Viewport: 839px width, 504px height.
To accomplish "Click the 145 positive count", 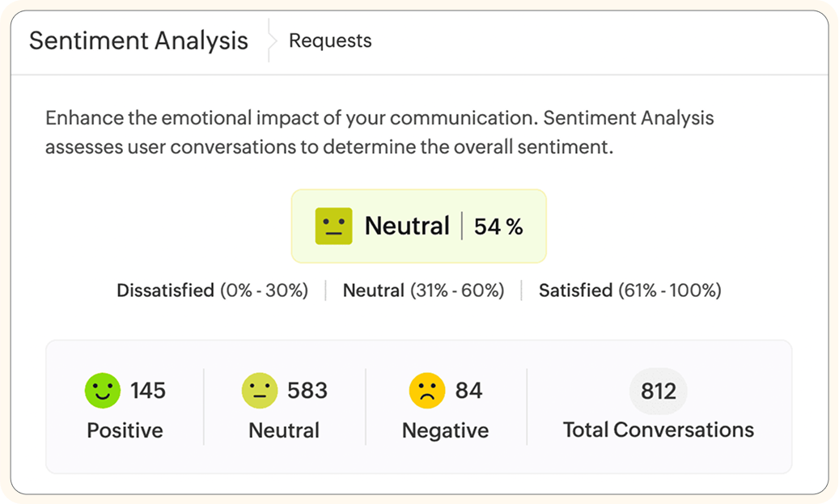I will (x=148, y=392).
